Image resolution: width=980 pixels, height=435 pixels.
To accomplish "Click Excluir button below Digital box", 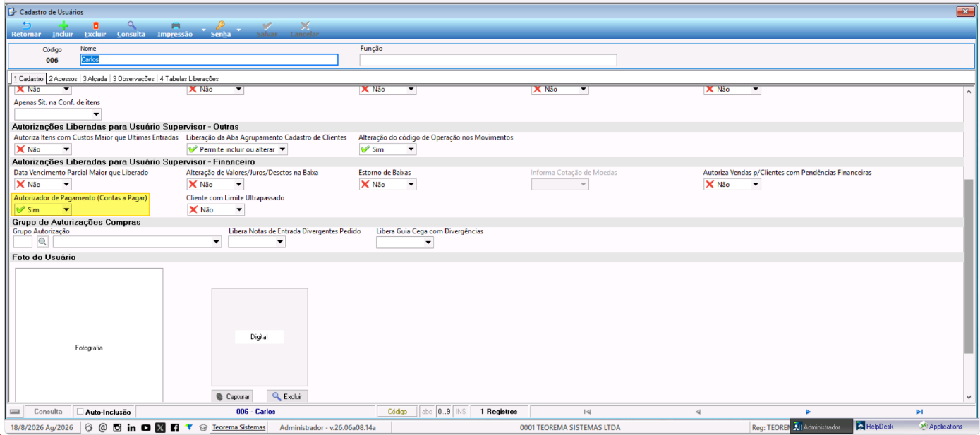I will [x=287, y=396].
